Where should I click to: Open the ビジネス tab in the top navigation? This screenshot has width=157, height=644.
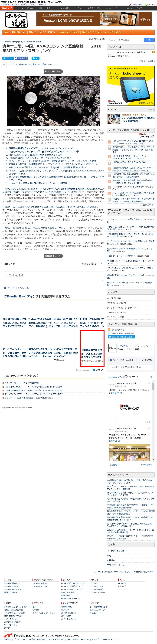pos(31,8)
